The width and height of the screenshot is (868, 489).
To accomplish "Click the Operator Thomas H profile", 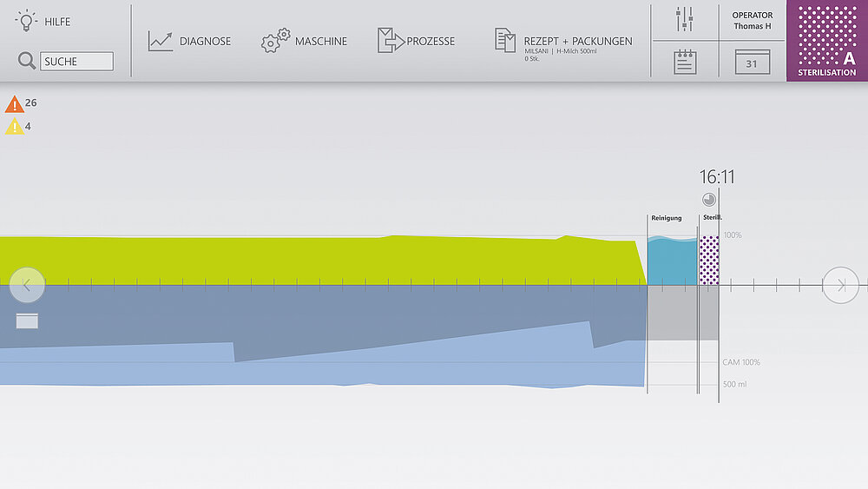I will [x=752, y=21].
